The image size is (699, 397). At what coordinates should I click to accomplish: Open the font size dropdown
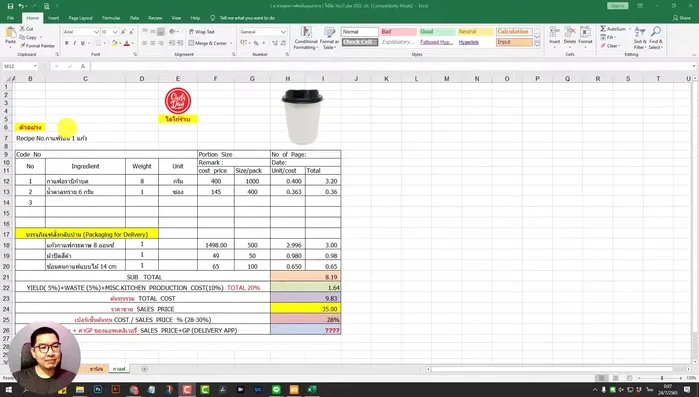click(x=115, y=32)
